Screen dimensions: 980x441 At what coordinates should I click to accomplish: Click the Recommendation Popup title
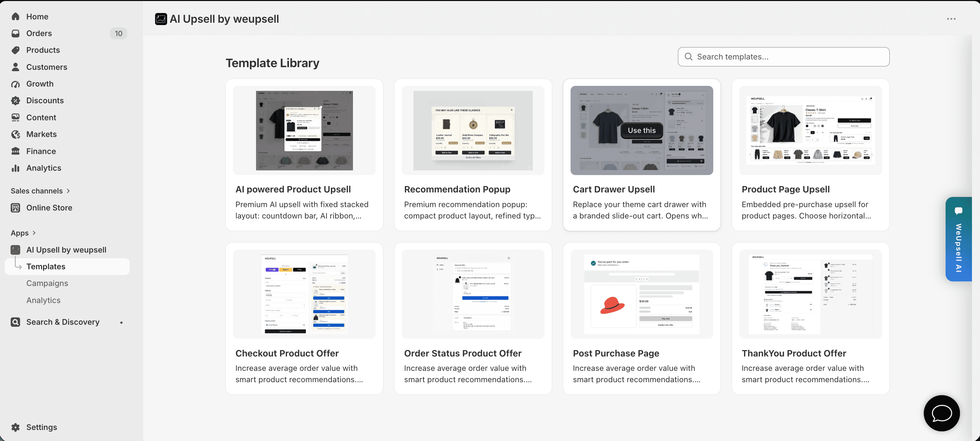pyautogui.click(x=457, y=189)
